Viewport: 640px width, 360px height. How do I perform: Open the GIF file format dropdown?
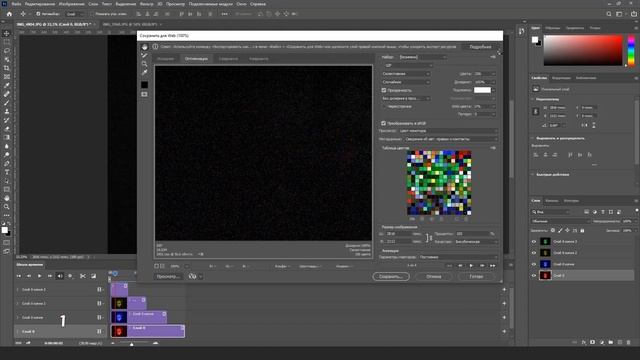[408, 65]
